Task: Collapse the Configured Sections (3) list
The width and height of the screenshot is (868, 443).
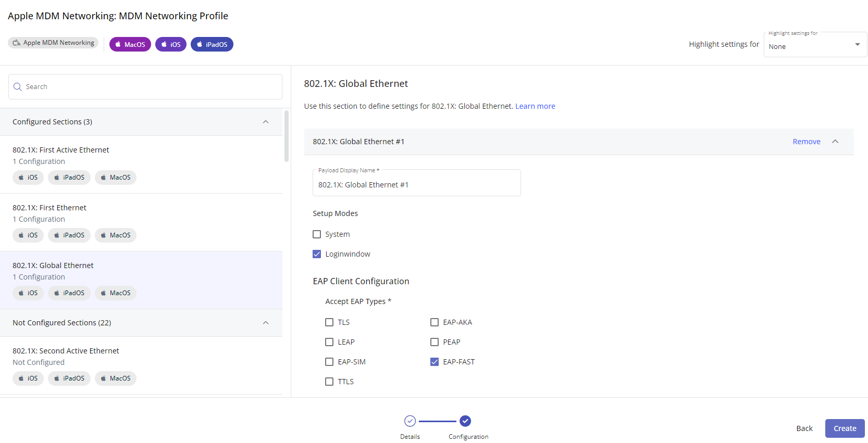Action: [266, 122]
